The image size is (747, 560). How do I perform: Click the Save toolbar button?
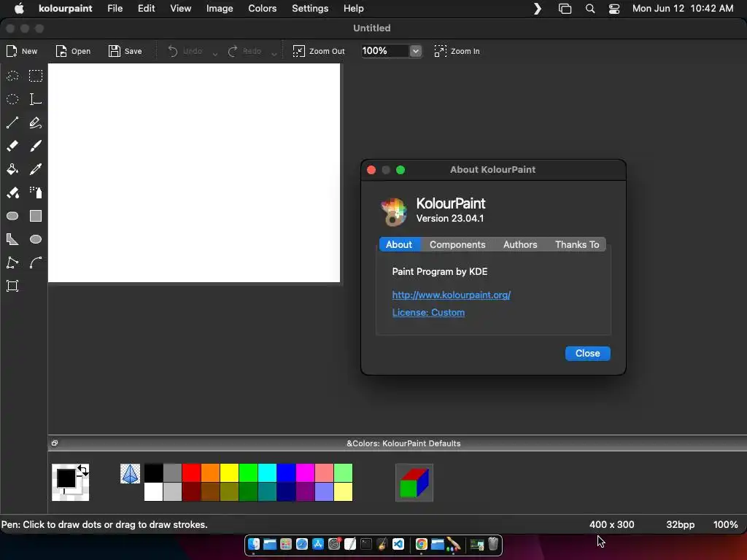125,51
